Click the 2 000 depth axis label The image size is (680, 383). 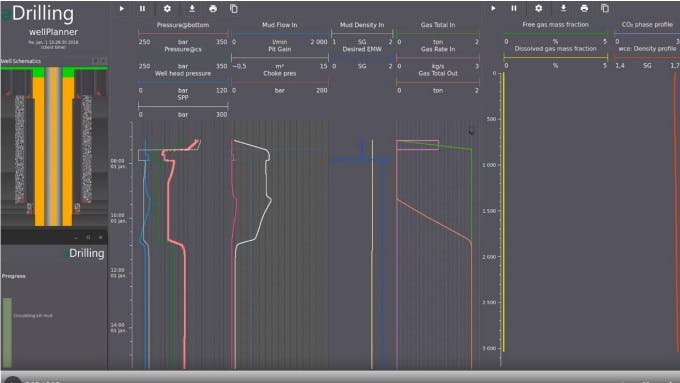click(x=489, y=257)
